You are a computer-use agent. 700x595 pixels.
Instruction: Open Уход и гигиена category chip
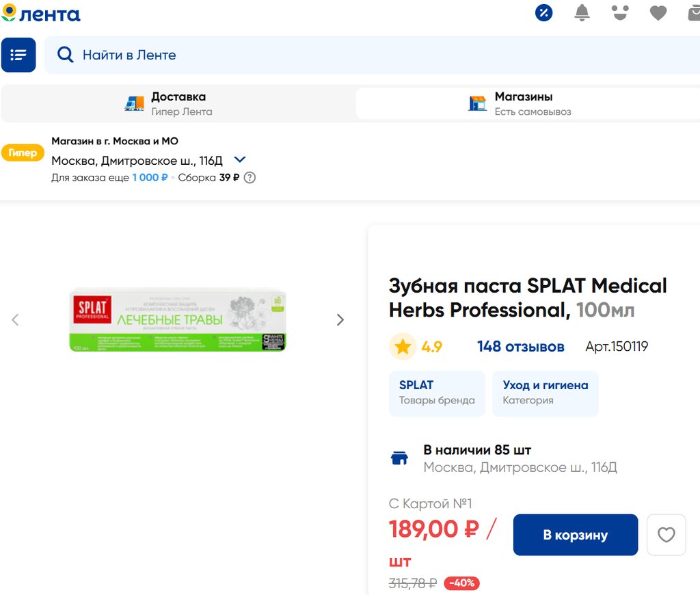(546, 393)
